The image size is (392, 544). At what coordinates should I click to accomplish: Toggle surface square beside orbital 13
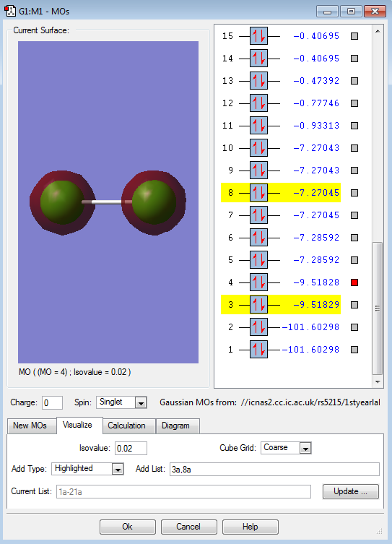354,81
